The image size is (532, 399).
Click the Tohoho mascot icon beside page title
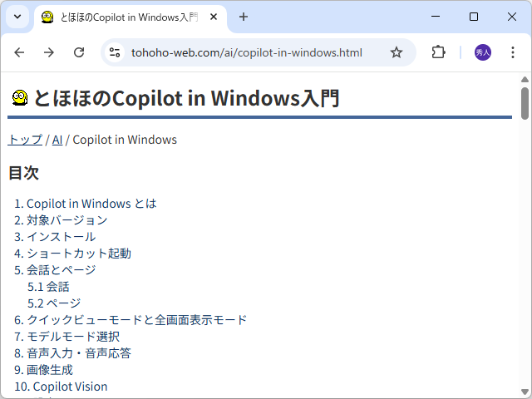tap(20, 98)
